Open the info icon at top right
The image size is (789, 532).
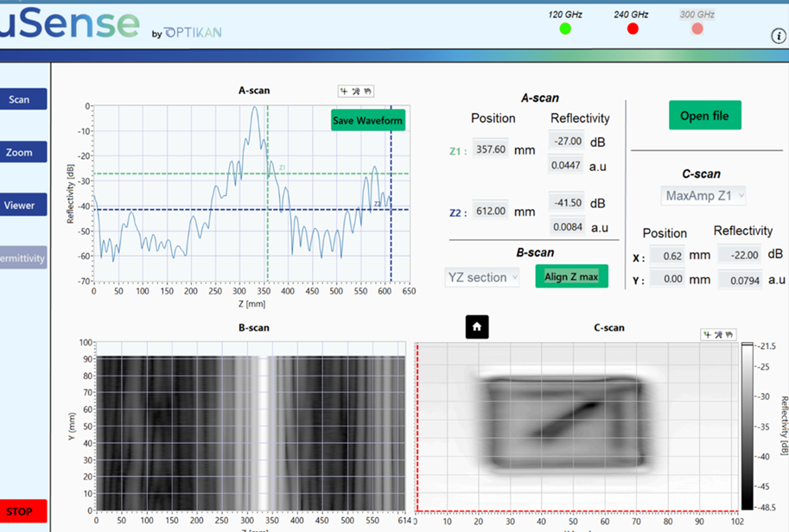tap(779, 35)
